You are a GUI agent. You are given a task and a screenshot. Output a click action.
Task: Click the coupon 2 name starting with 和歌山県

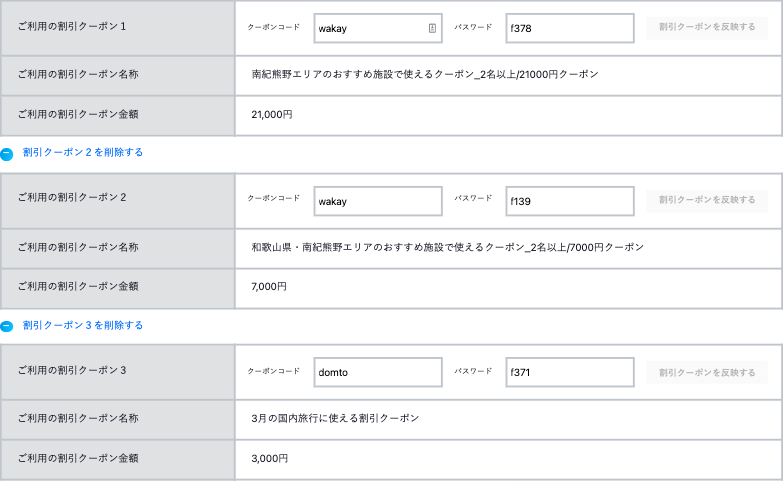[447, 247]
